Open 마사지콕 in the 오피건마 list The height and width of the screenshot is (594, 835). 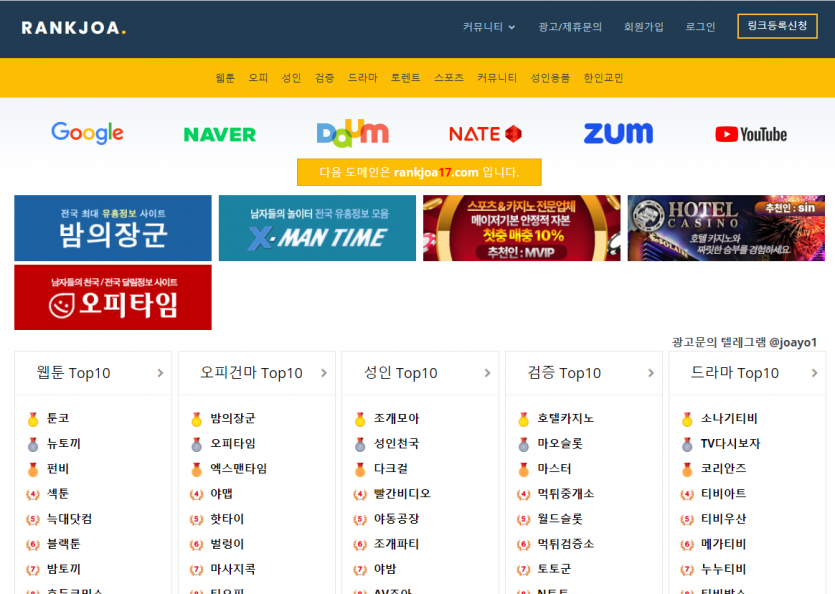coord(233,569)
